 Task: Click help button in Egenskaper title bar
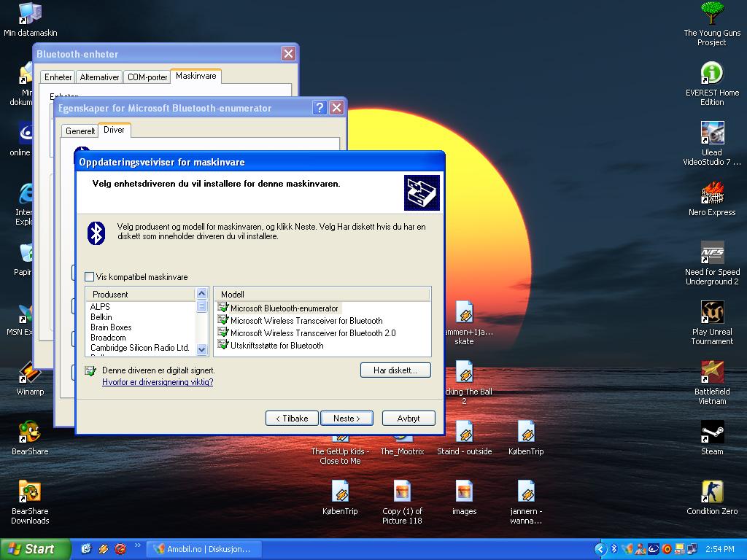coord(320,108)
